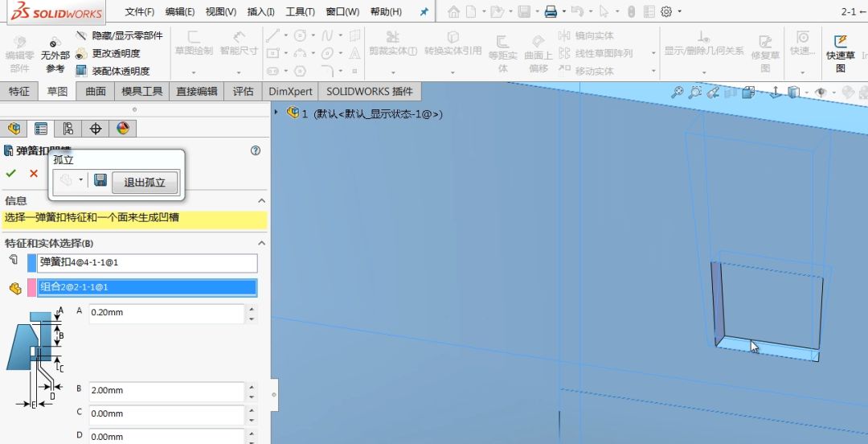Click the Hide/Show Items eye icon
This screenshot has height=444, width=868.
point(821,92)
